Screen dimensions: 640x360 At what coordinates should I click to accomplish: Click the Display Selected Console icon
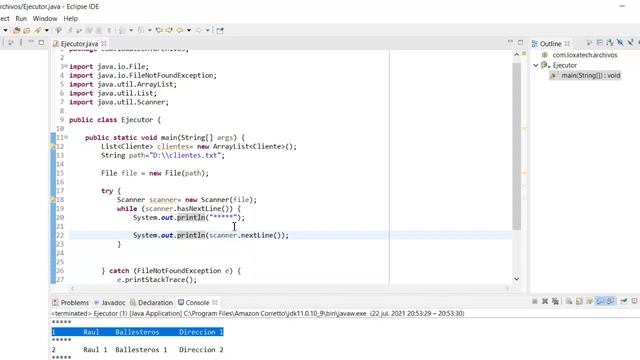click(x=634, y=301)
